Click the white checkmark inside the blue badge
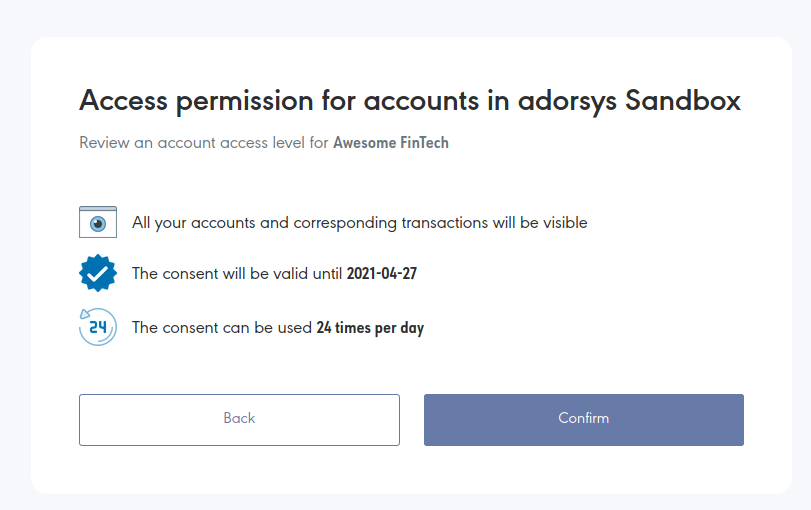Viewport: 811px width, 510px height. coord(98,273)
